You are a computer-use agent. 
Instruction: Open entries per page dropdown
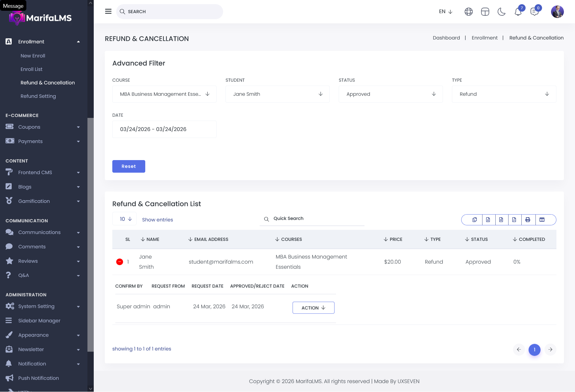pyautogui.click(x=124, y=219)
